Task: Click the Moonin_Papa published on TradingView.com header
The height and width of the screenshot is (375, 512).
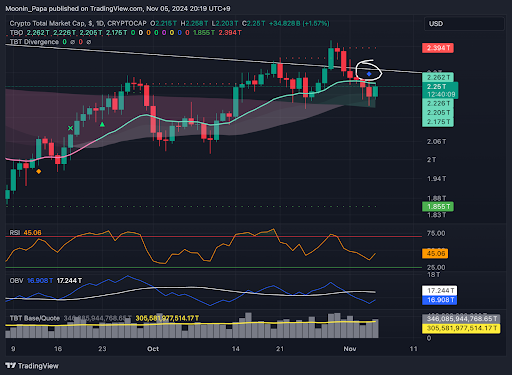Action: click(x=118, y=9)
